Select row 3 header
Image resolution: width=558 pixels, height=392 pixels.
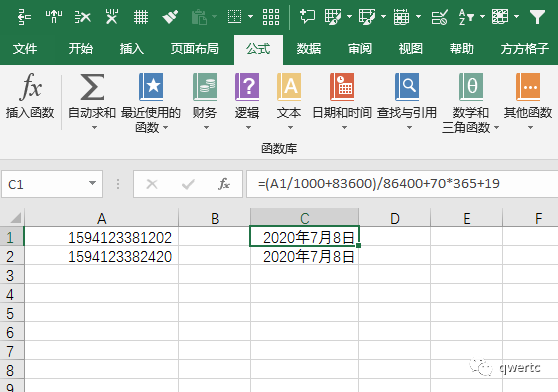(x=12, y=275)
